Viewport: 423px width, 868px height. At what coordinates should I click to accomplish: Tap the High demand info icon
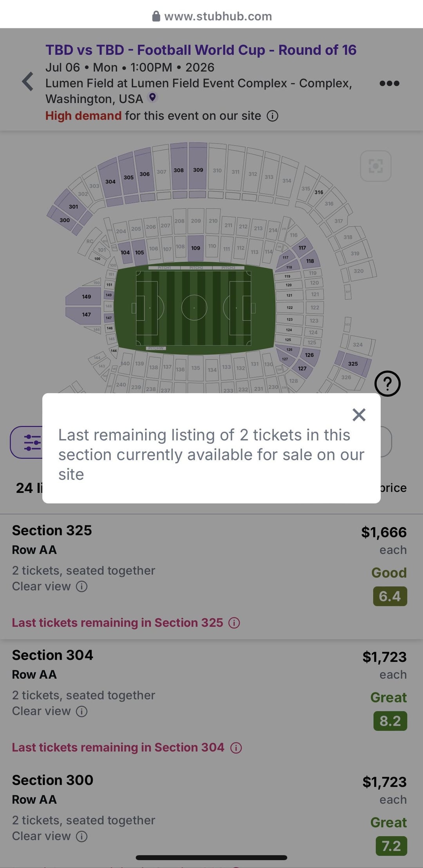(x=273, y=116)
